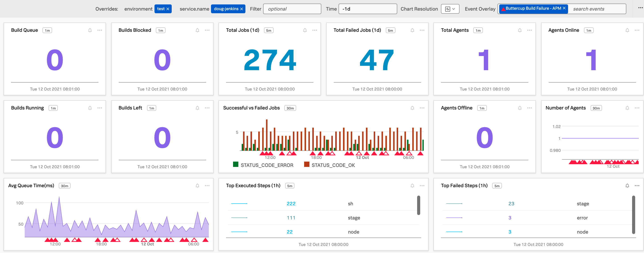Remove the Buttercup Build Failure event overlay
The image size is (644, 253).
564,8
